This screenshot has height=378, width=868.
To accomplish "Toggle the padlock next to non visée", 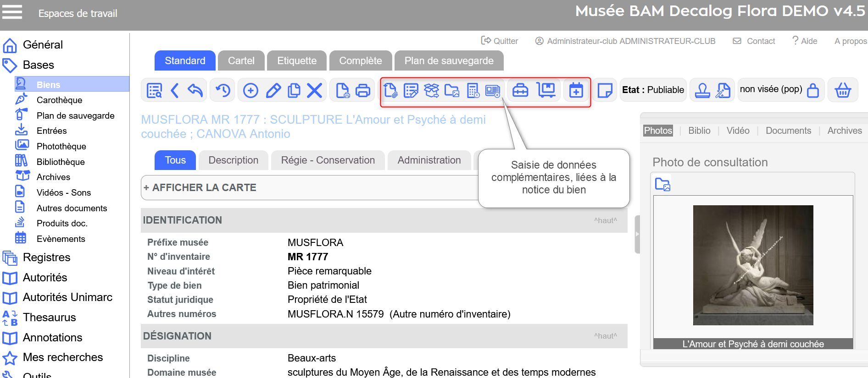I will (812, 90).
